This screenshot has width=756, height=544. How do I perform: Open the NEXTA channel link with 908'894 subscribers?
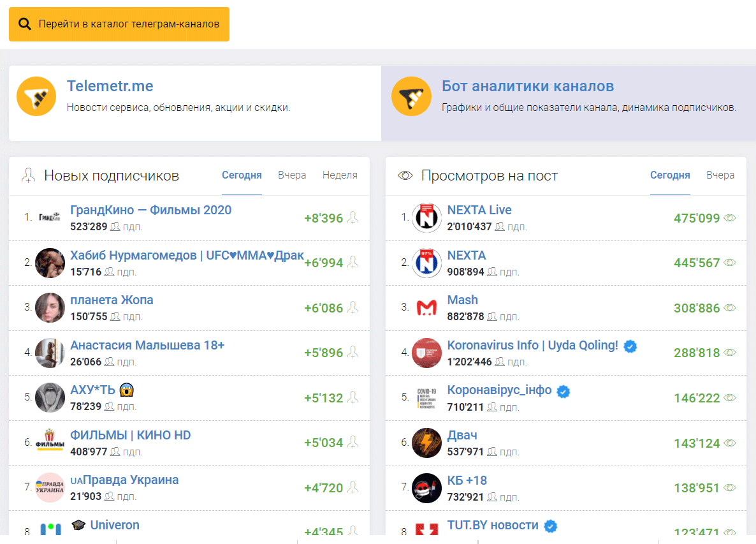click(x=466, y=255)
